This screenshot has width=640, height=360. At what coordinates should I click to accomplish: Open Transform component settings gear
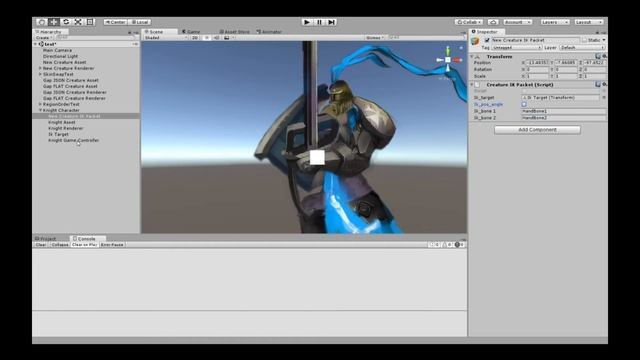point(604,56)
